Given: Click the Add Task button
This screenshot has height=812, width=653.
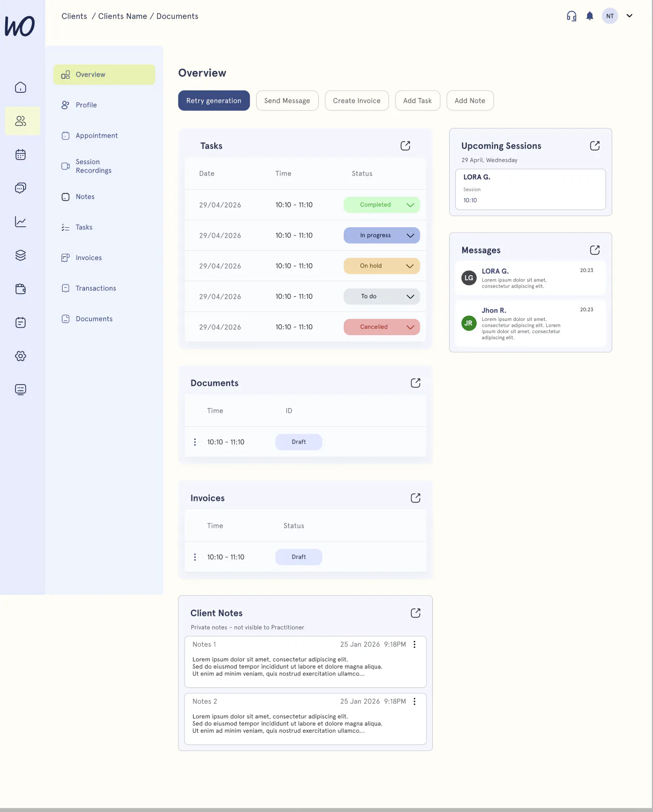Looking at the screenshot, I should coord(418,101).
